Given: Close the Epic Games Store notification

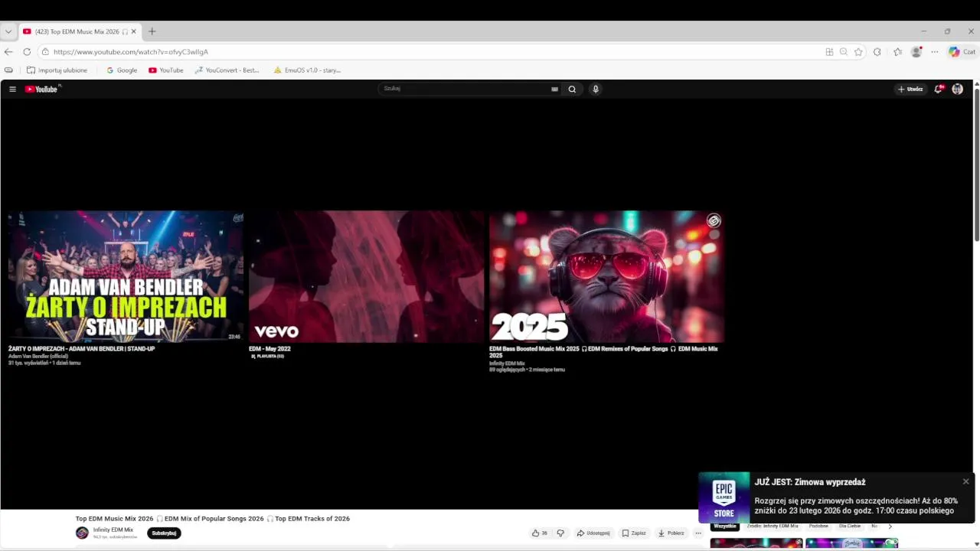Looking at the screenshot, I should pos(965,481).
